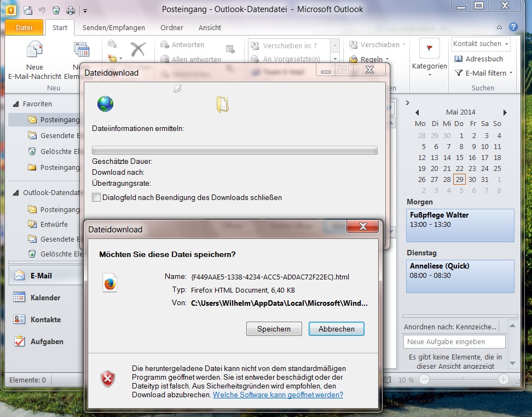Screen dimensions: 532x417
Task: Click the quick access send/receive icon
Action: click(x=28, y=10)
